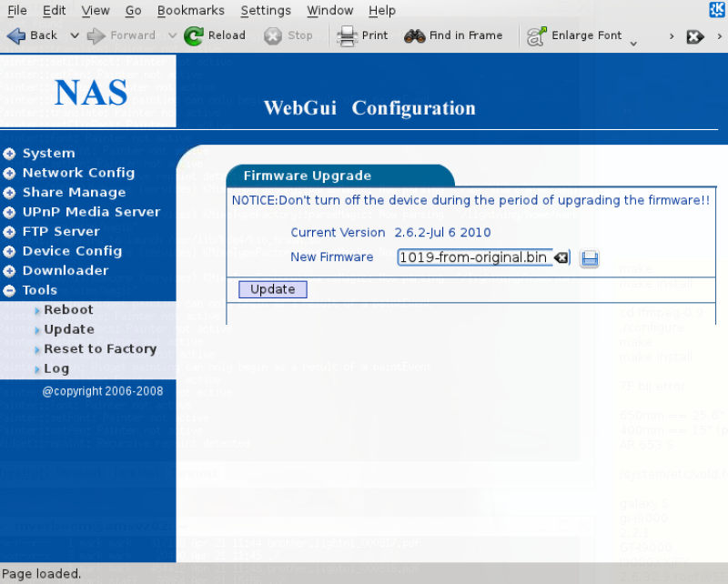
Task: Open the FTP Server link
Action: [x=61, y=231]
